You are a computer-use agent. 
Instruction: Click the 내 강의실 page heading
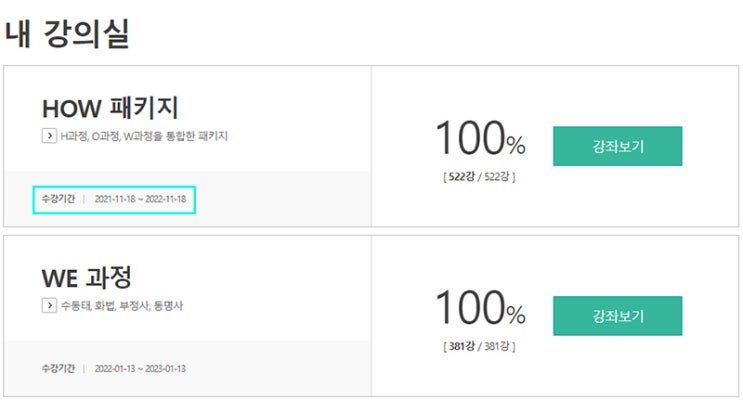67,33
